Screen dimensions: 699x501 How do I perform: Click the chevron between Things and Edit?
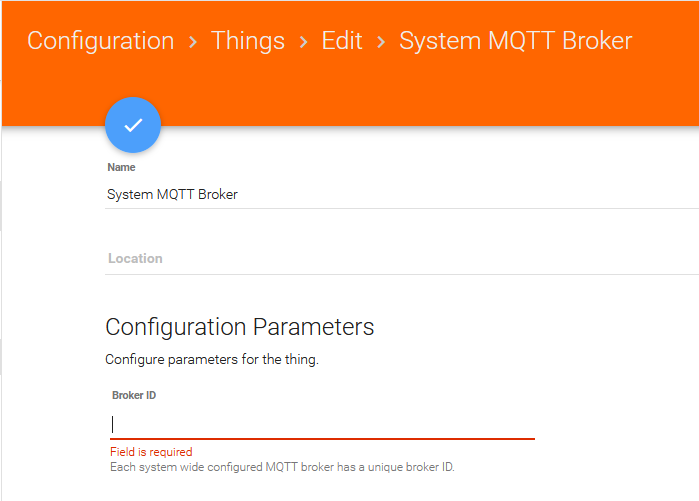pos(303,42)
